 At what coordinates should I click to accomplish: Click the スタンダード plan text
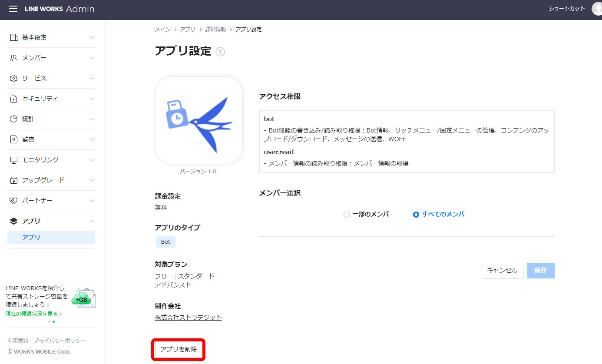tap(196, 276)
